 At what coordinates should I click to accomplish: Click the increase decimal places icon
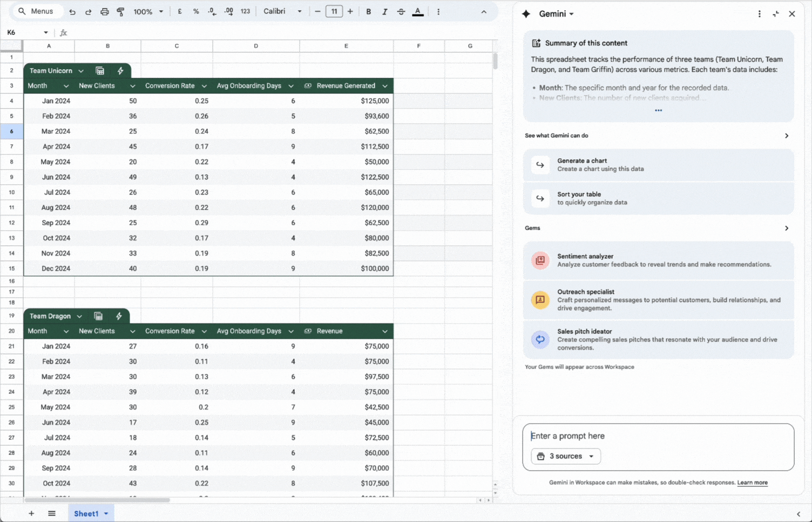click(x=228, y=11)
